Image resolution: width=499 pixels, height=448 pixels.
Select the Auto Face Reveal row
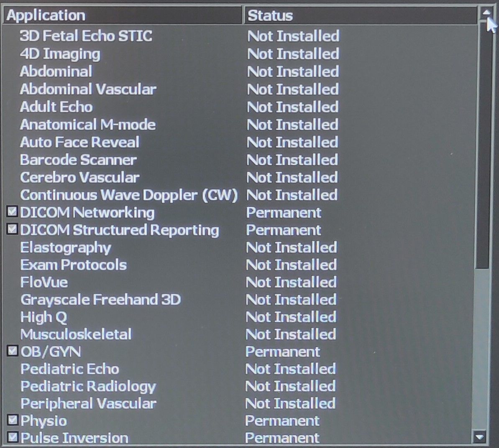click(x=79, y=142)
